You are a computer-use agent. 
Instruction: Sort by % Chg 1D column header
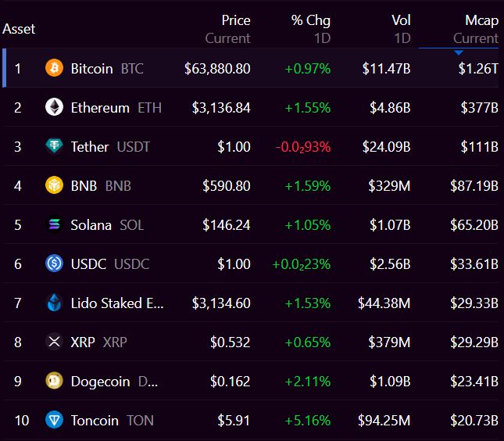(311, 29)
